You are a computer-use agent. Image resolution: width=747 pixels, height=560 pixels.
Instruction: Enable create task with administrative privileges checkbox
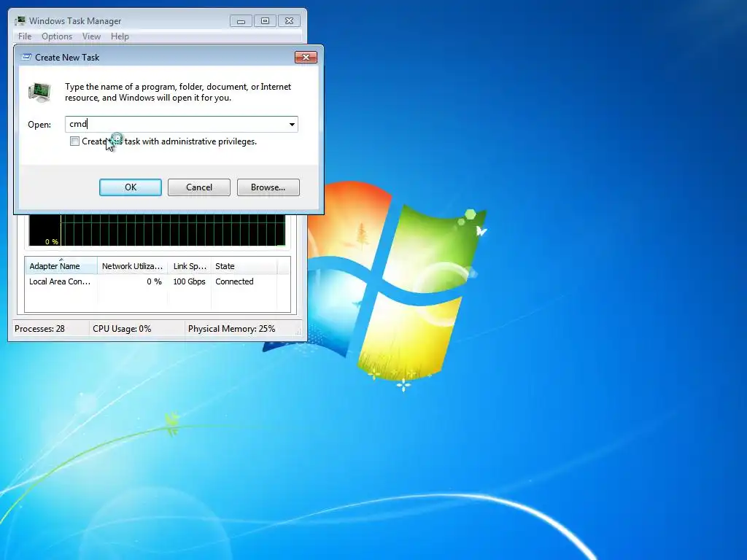(74, 141)
